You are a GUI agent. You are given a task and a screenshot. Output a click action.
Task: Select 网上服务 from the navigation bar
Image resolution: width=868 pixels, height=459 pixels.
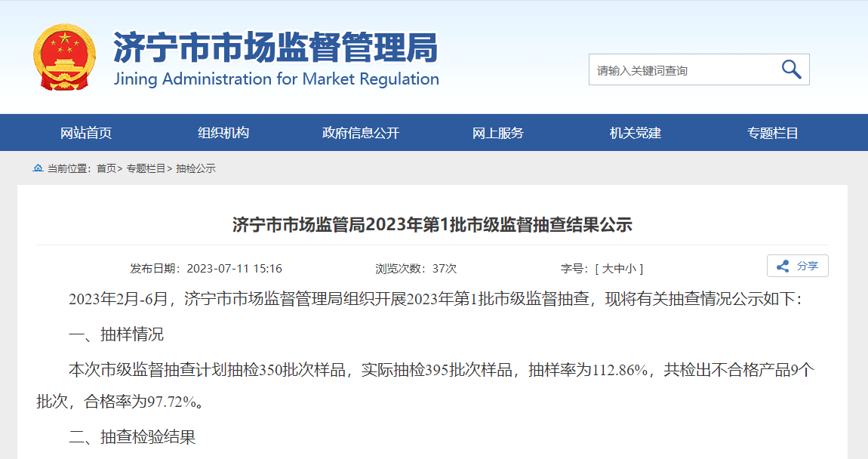pyautogui.click(x=498, y=133)
